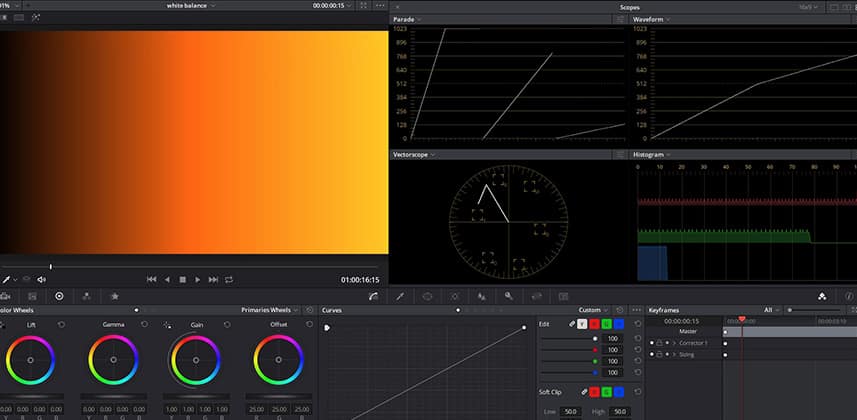Jump to last frame
This screenshot has width=857, height=420.
coord(214,279)
